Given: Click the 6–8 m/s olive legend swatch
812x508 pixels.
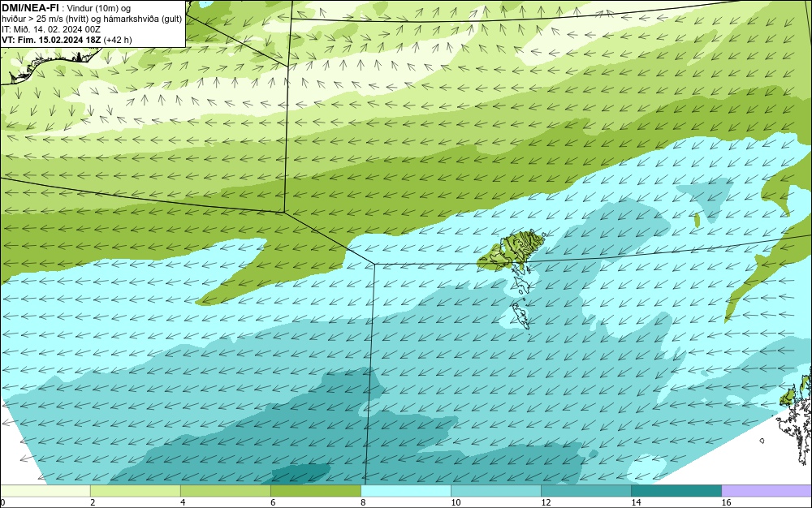Looking at the screenshot, I should pos(315,490).
